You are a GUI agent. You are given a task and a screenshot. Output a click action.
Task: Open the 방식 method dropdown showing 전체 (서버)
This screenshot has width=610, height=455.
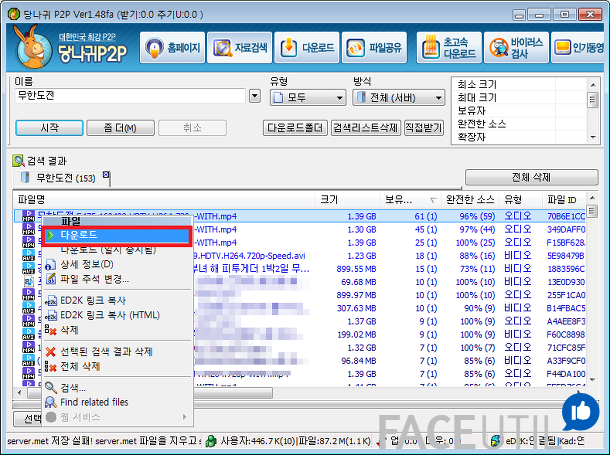pos(398,97)
